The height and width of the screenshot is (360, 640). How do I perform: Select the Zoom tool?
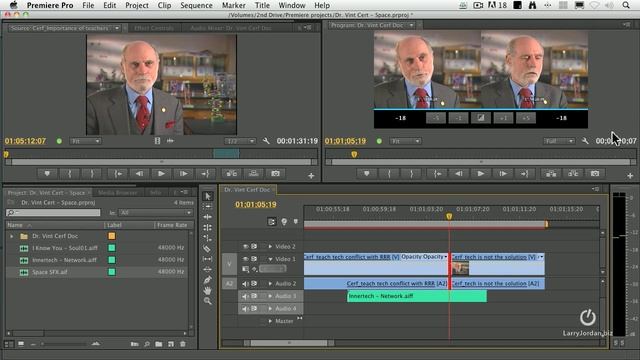(207, 301)
